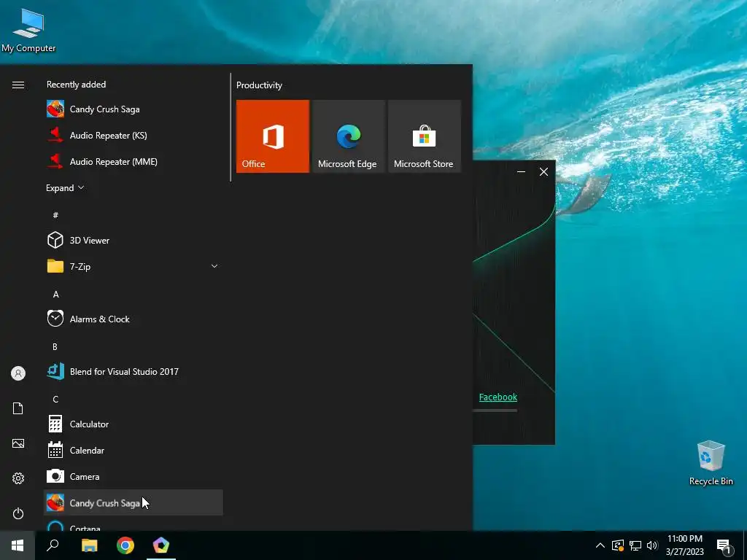Launch Audio Repeater (MME)
This screenshot has width=747, height=560.
[x=133, y=161]
